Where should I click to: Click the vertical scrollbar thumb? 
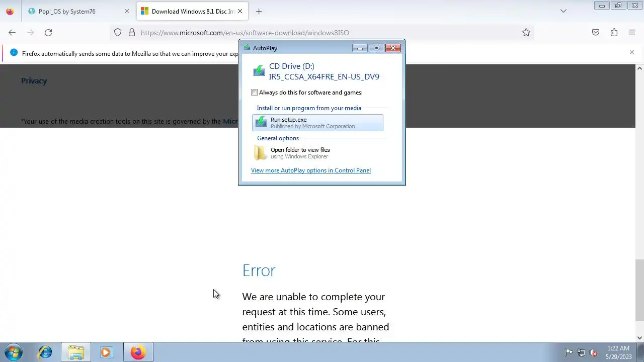click(639, 291)
